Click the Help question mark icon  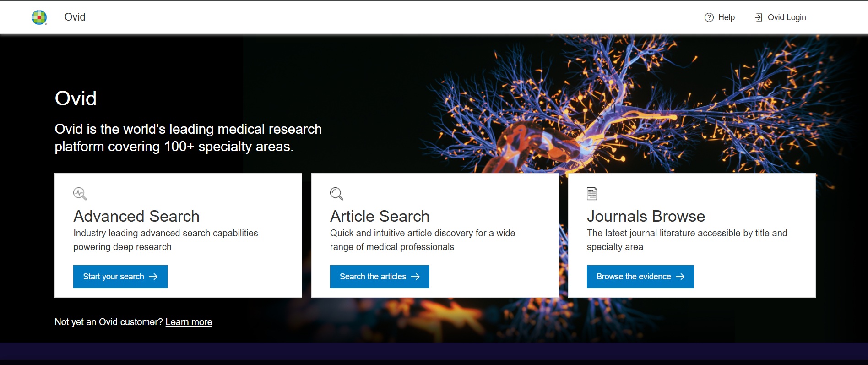point(709,17)
